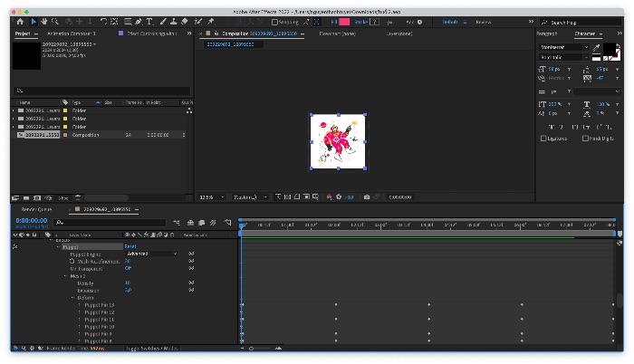Switch to the Review workspace
Screen dimensions: 634x364
[483, 22]
